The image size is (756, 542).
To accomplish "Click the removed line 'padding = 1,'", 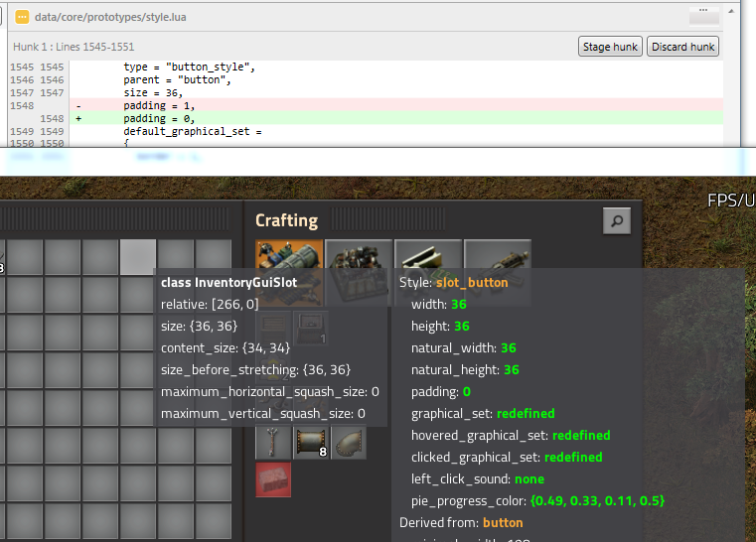I will 395,105.
